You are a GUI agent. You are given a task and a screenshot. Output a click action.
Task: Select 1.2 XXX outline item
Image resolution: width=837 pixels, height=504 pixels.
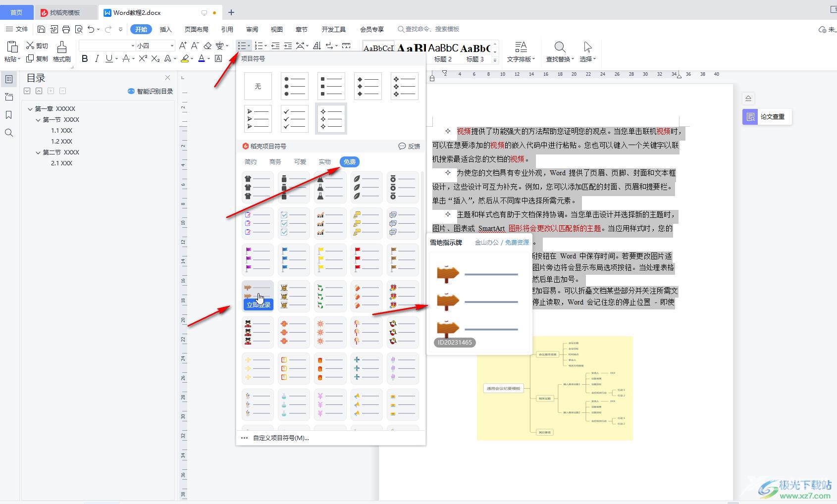[62, 142]
